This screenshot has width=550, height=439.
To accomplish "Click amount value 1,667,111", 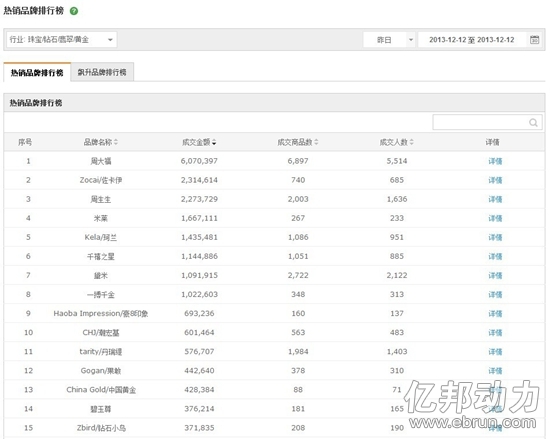I will pyautogui.click(x=199, y=218).
